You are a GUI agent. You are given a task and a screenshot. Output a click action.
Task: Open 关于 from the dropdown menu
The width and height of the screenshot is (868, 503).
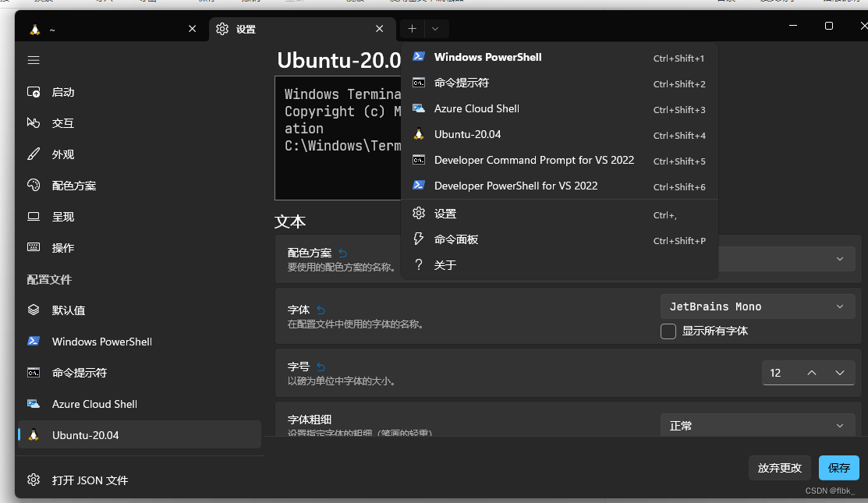pos(559,265)
